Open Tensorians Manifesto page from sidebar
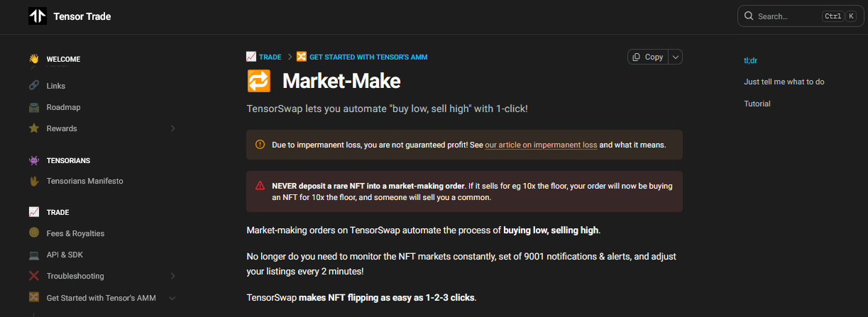The width and height of the screenshot is (868, 317). click(x=84, y=181)
